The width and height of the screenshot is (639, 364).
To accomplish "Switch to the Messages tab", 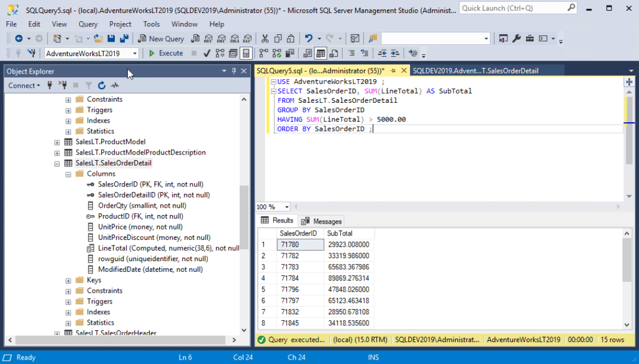I will 321,221.
